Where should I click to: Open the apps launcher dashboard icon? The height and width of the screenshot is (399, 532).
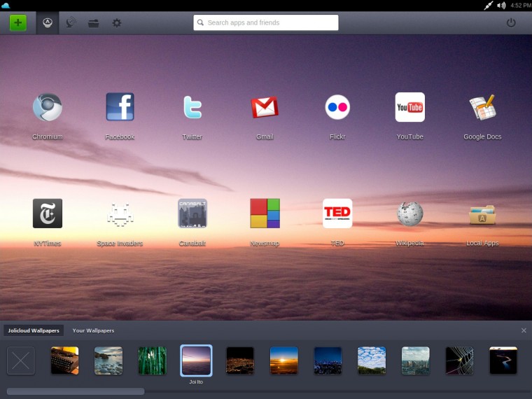(48, 23)
